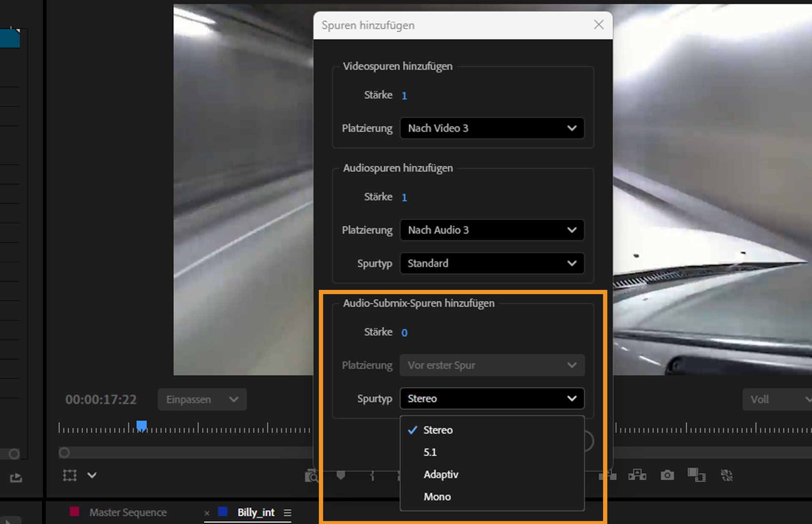
Task: Select '5.1' from the Spurtyp menu
Action: [430, 452]
